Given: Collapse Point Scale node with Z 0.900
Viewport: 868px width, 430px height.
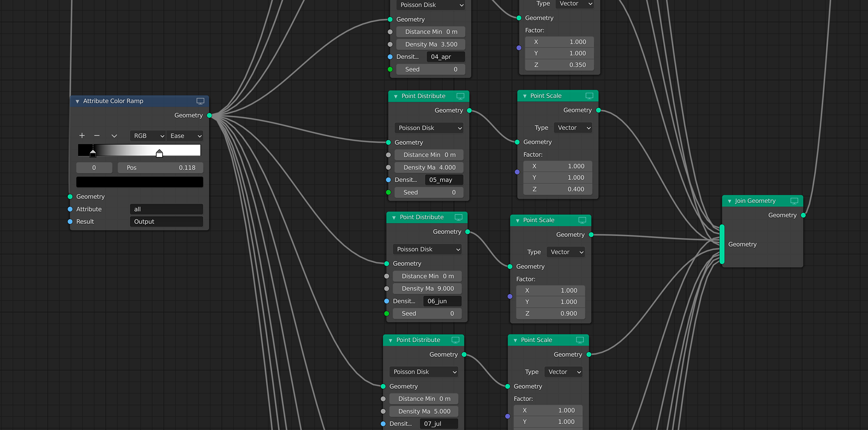Looking at the screenshot, I should coord(517,221).
